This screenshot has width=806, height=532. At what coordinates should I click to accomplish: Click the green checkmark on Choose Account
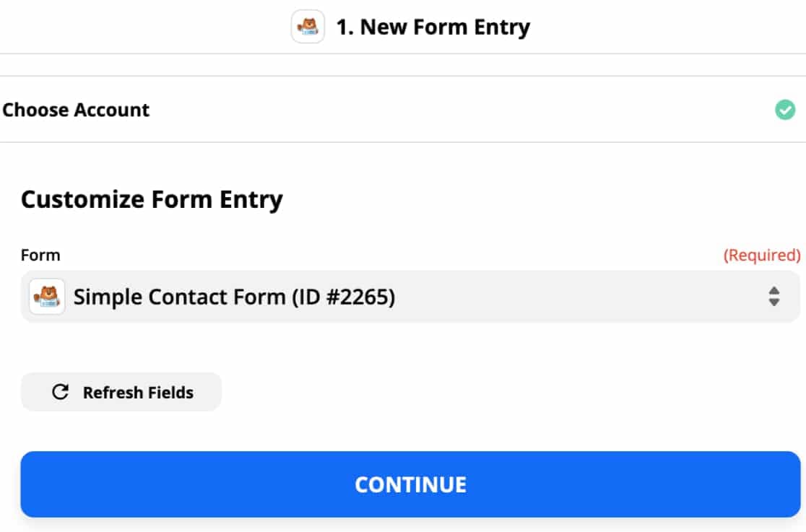click(x=786, y=110)
